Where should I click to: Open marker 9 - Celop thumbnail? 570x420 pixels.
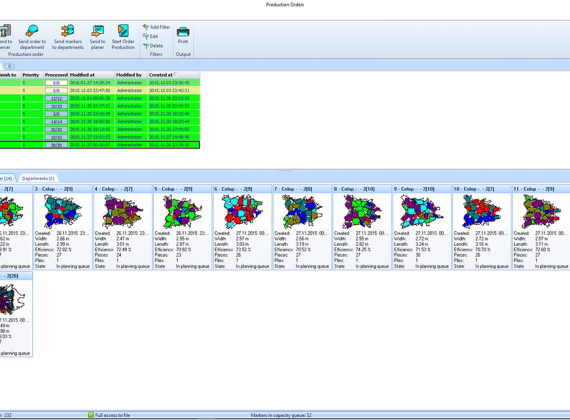coord(422,211)
